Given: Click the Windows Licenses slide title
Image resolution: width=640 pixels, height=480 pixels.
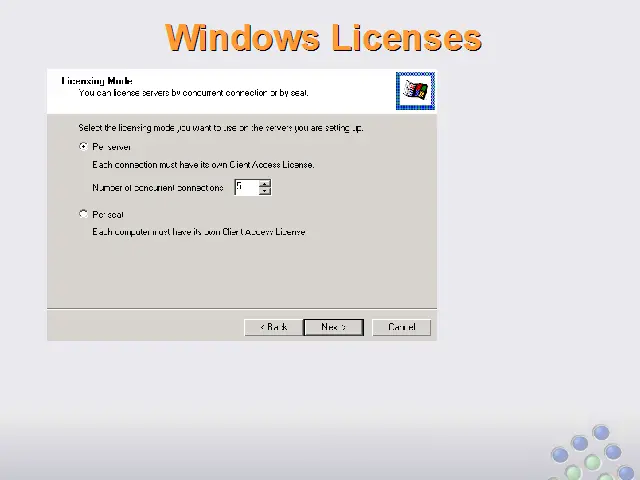Looking at the screenshot, I should pos(323,38).
